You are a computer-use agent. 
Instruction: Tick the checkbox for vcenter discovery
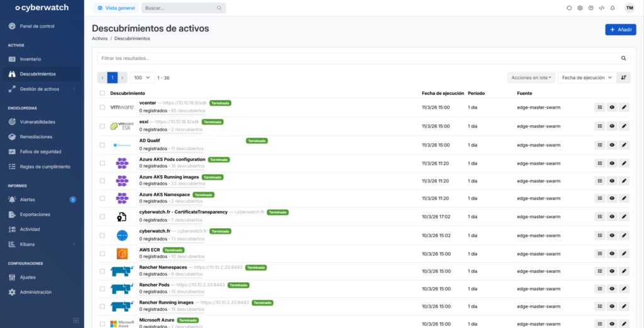click(x=103, y=107)
